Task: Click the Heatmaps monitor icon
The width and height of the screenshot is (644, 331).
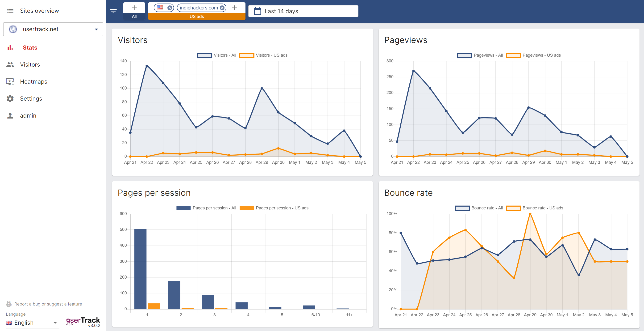Action: click(10, 82)
